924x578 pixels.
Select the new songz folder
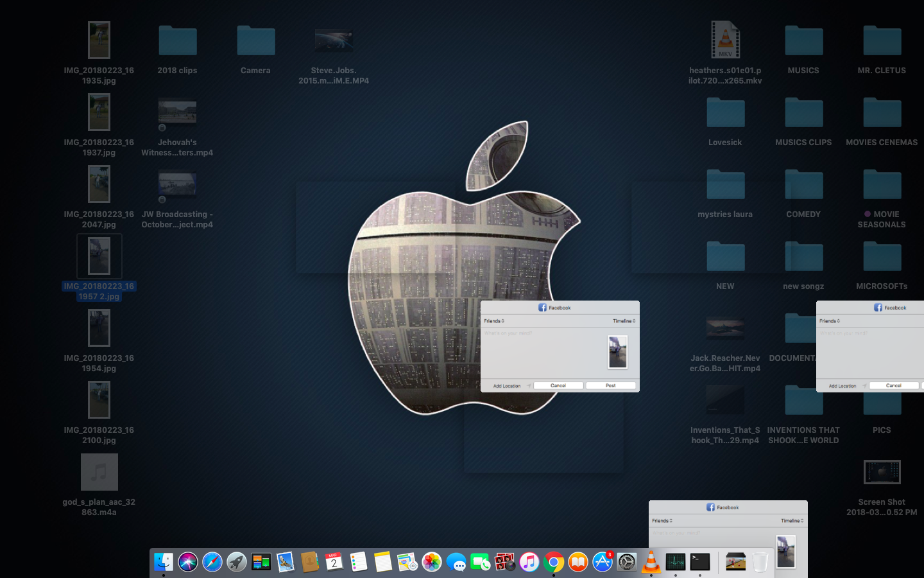(x=804, y=256)
